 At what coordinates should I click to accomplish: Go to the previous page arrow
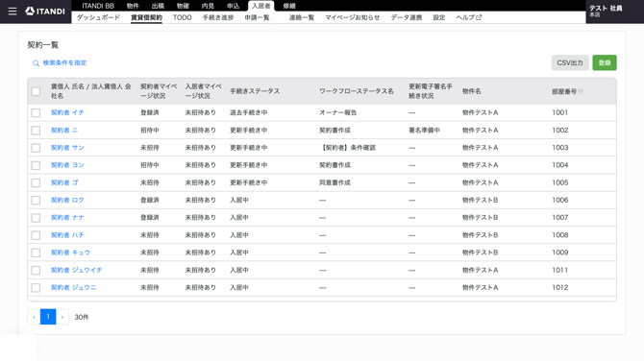click(x=34, y=317)
